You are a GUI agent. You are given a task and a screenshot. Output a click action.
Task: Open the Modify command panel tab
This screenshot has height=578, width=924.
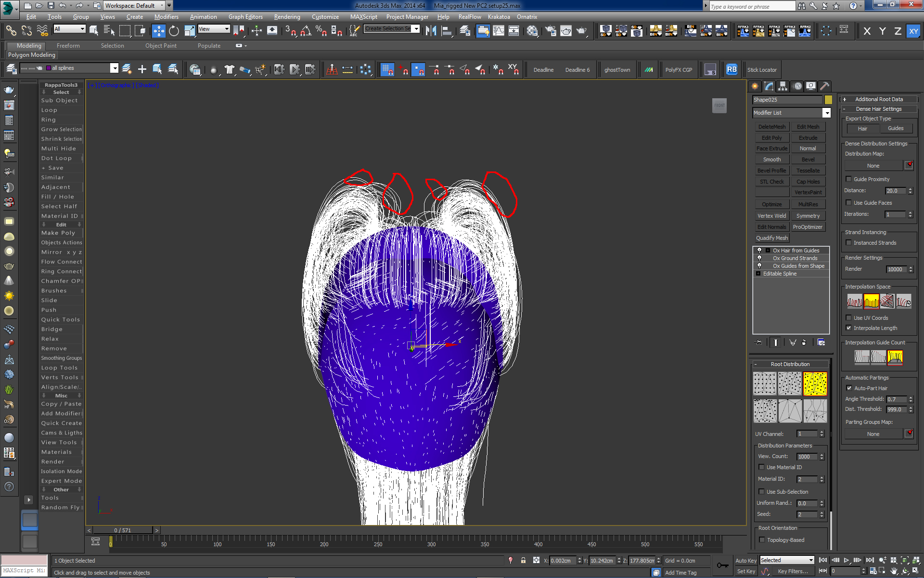(769, 86)
